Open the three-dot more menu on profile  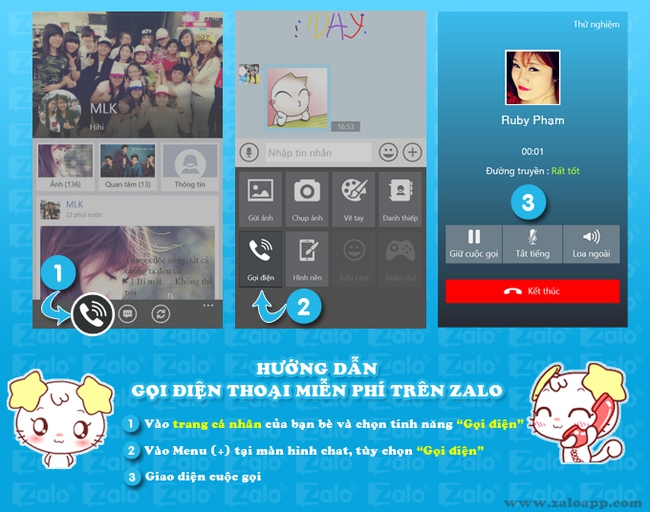click(208, 306)
